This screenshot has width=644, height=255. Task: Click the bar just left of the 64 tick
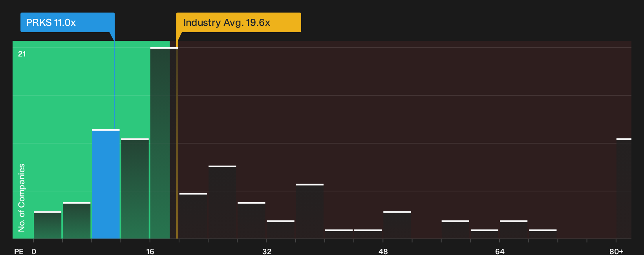tap(485, 234)
